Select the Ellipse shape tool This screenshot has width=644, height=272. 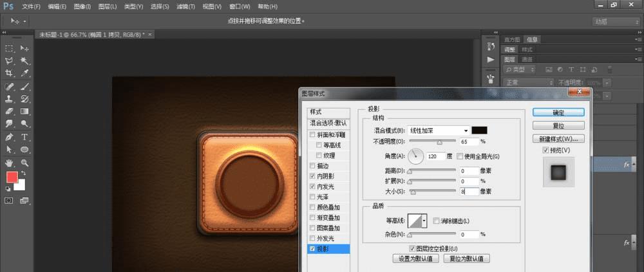pyautogui.click(x=24, y=149)
